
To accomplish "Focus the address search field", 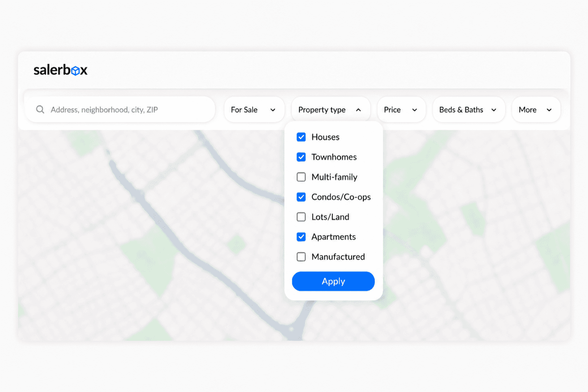I will click(120, 110).
